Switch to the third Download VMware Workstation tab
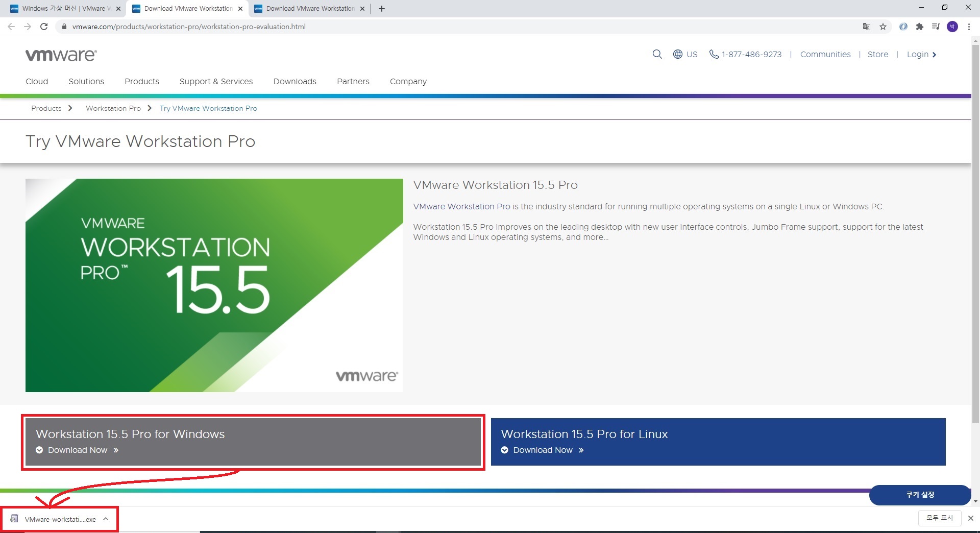This screenshot has width=980, height=533. [309, 9]
